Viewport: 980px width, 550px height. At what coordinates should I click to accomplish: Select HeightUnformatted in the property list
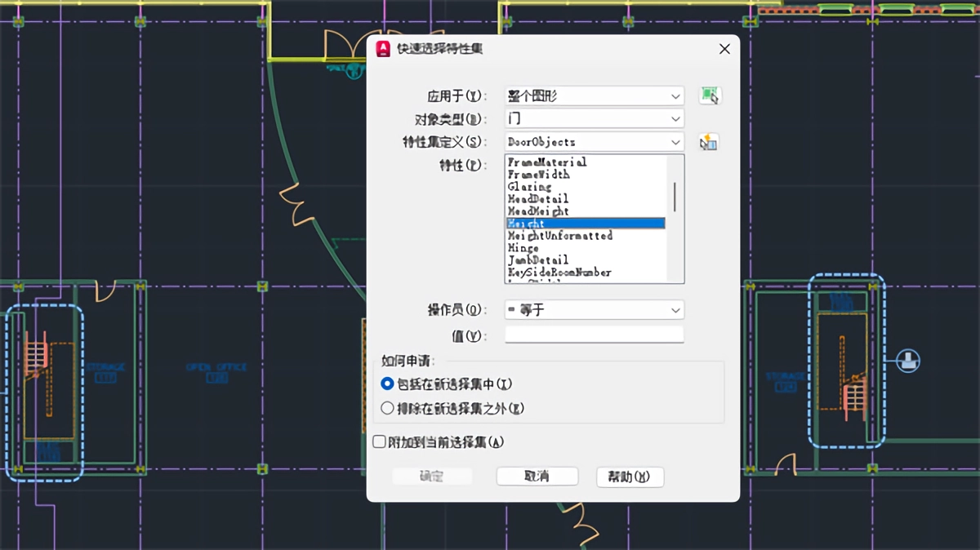tap(572, 235)
